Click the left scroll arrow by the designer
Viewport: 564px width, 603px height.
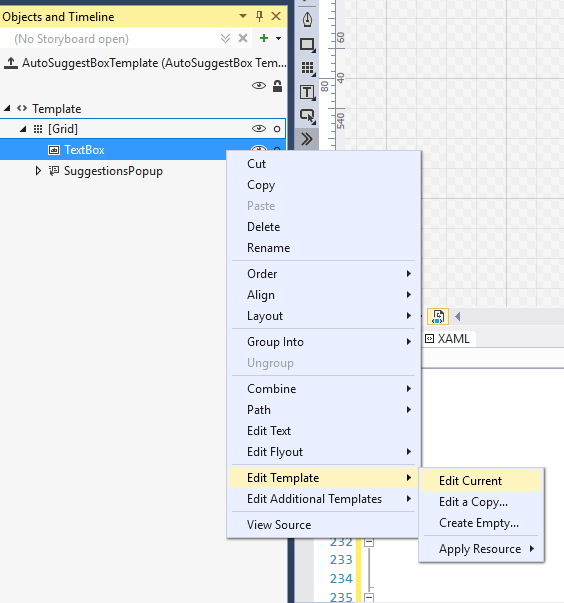click(458, 317)
